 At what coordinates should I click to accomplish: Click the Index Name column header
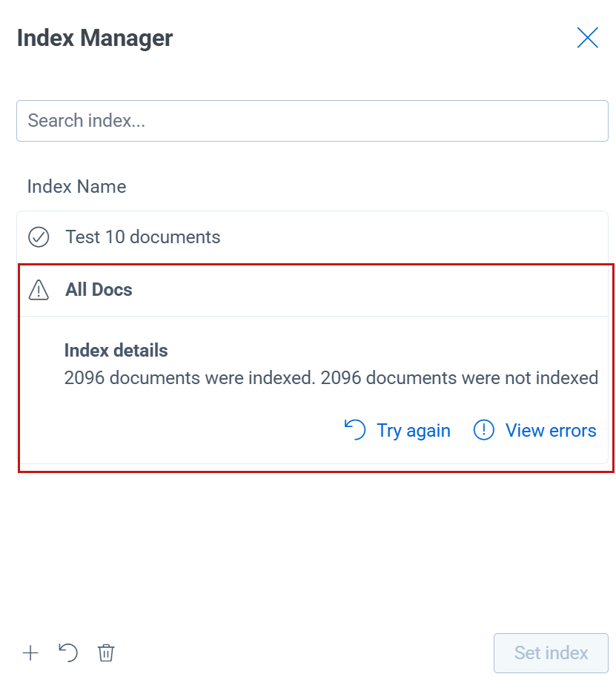(76, 186)
